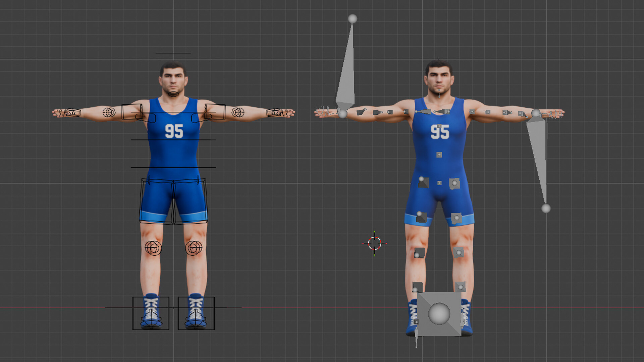The image size is (644, 362).
Task: Select the screen-left knee bone on the bone-rigged figure
Action: [419, 253]
